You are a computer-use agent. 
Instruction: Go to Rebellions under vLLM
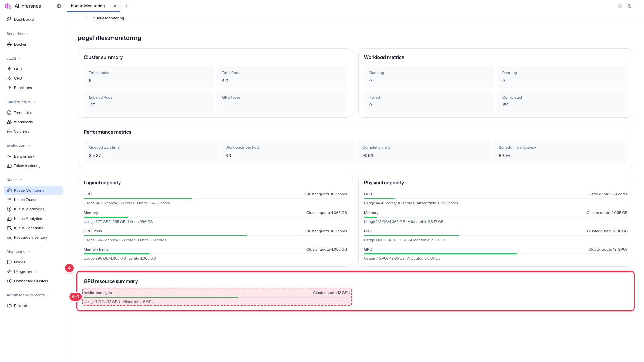[x=33, y=88]
